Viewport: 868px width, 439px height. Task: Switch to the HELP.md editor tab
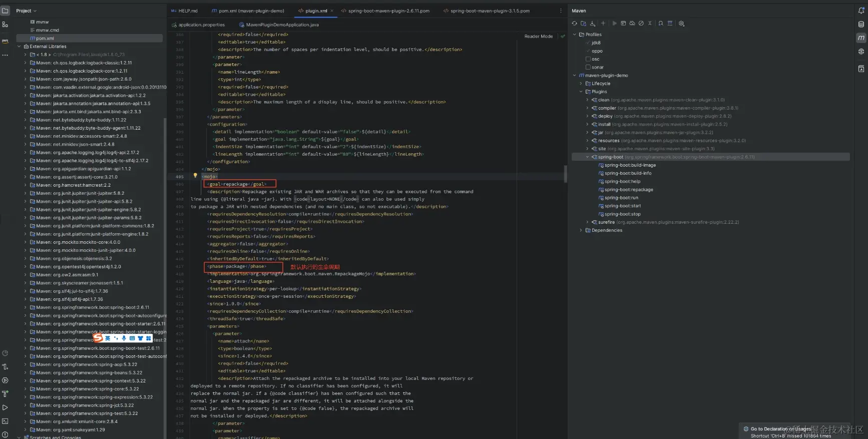click(x=184, y=11)
